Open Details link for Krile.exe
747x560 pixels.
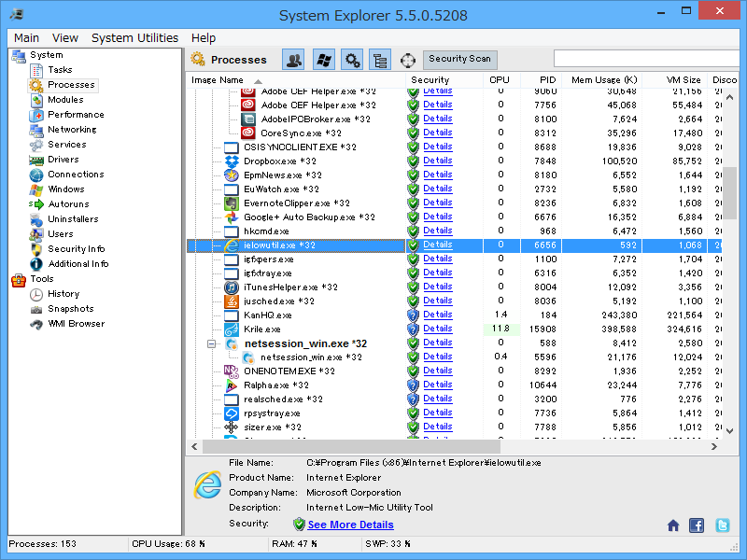pos(438,329)
